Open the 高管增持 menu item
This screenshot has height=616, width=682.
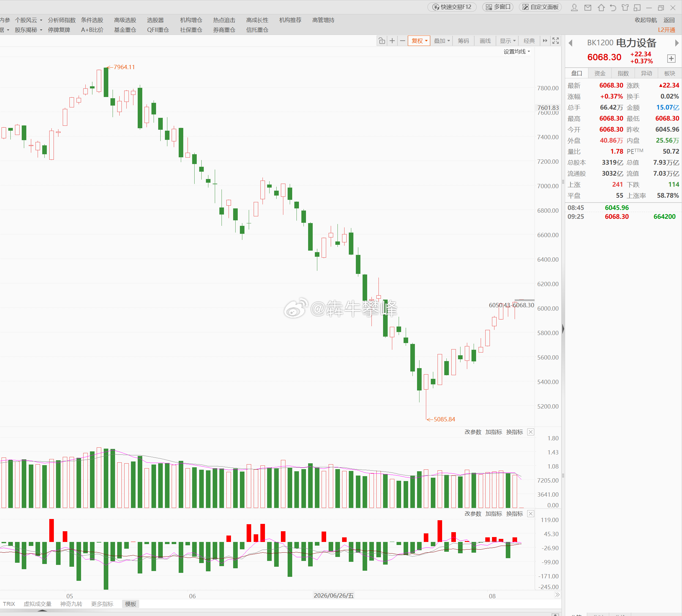click(x=323, y=20)
